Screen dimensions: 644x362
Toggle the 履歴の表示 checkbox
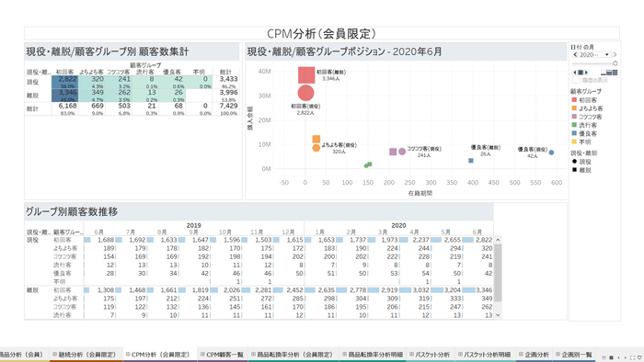(576, 80)
